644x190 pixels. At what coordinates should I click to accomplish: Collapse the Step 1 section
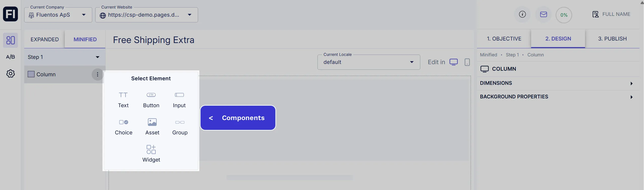click(x=97, y=57)
